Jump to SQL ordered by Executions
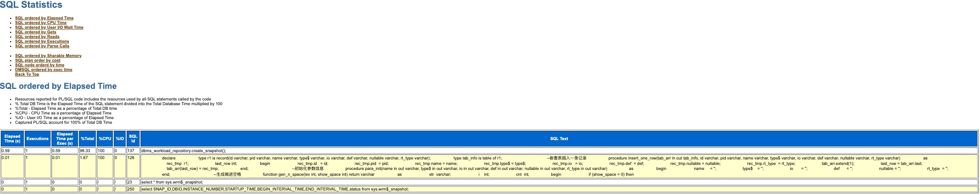 click(x=42, y=41)
